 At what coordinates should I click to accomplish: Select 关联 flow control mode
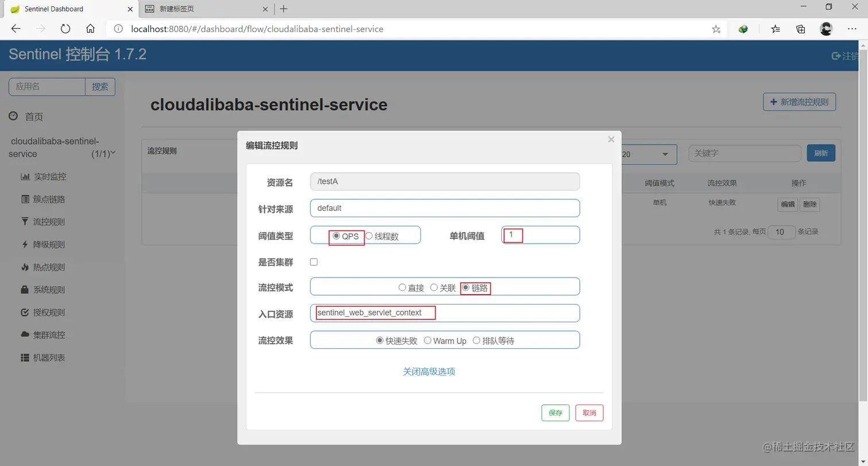434,287
